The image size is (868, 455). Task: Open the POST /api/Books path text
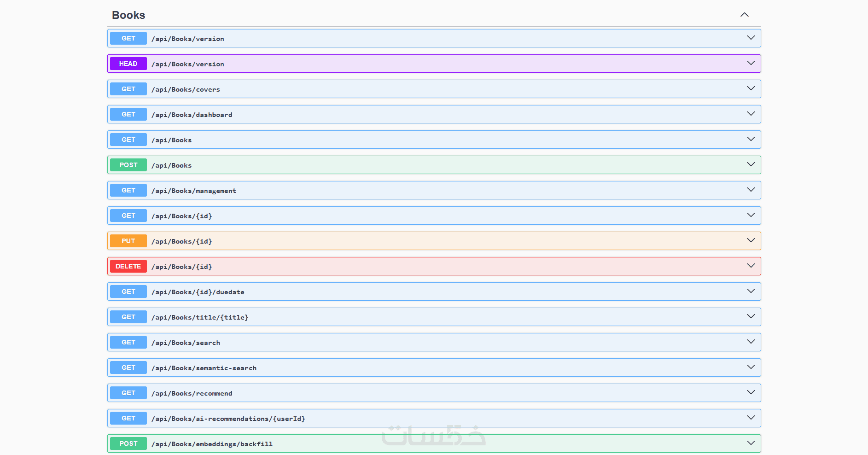[172, 165]
